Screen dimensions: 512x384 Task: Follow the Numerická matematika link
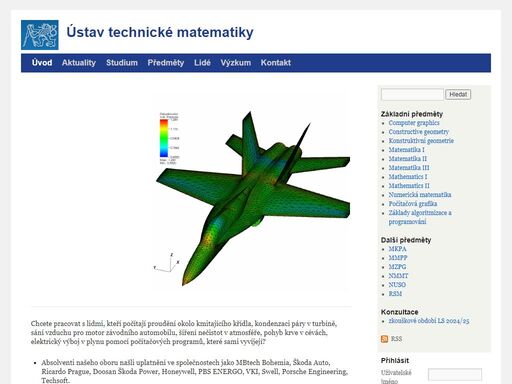[420, 195]
